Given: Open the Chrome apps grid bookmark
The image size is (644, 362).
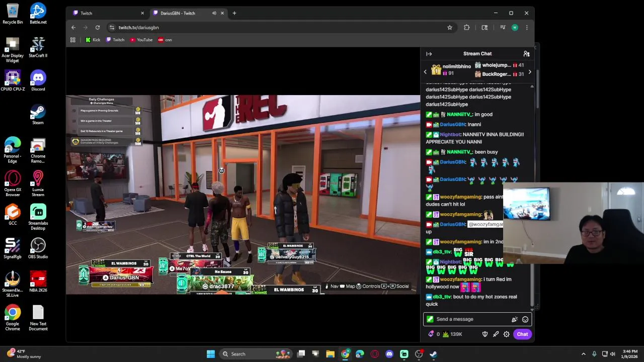Looking at the screenshot, I should click(x=73, y=40).
